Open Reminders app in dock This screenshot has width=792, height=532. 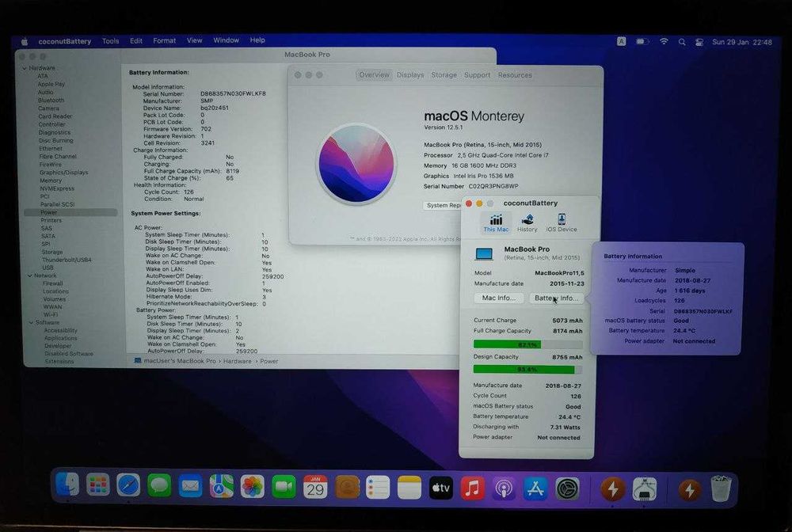(x=378, y=488)
